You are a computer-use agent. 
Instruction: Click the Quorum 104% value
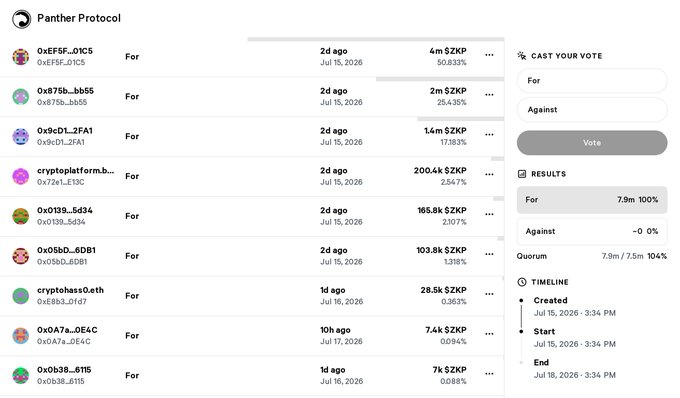point(657,256)
